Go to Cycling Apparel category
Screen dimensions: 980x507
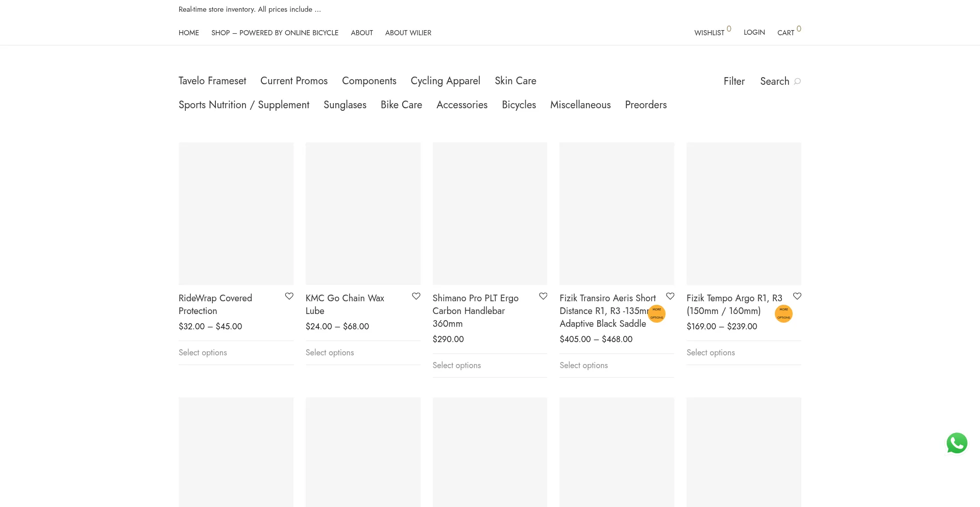click(x=445, y=81)
